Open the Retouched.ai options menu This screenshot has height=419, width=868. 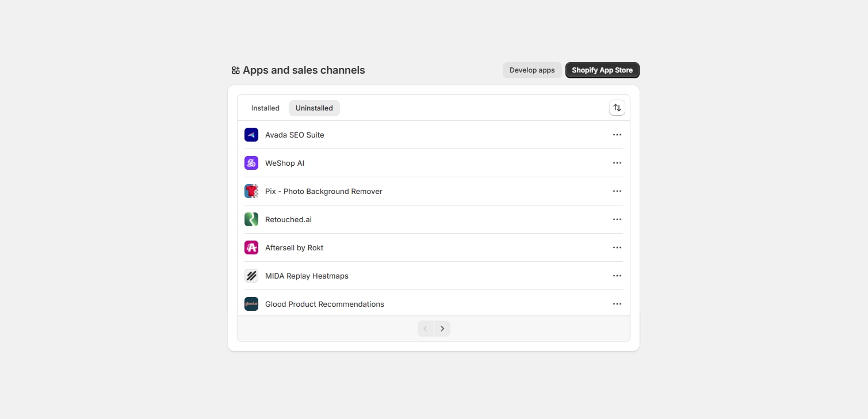point(617,219)
